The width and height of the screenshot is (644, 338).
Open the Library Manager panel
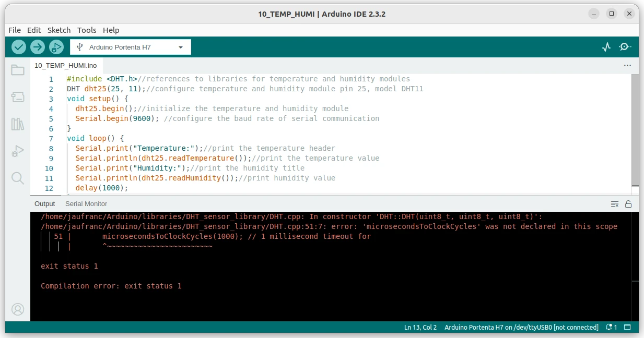tap(18, 124)
